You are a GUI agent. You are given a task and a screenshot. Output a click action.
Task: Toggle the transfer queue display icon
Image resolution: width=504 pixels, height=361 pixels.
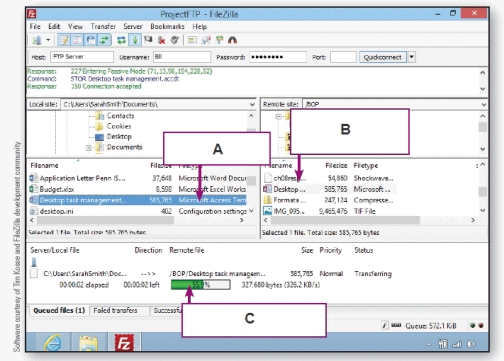(x=105, y=40)
